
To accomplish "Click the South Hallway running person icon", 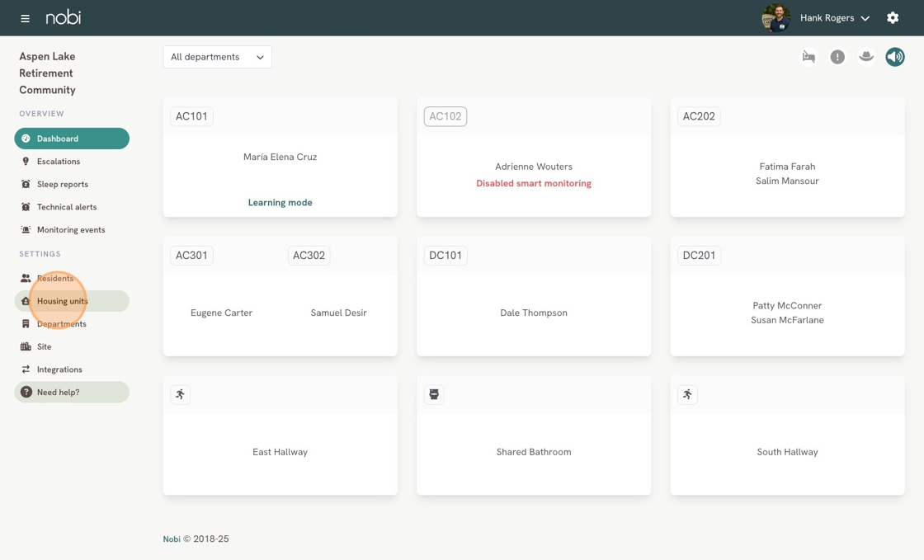I will (x=687, y=394).
